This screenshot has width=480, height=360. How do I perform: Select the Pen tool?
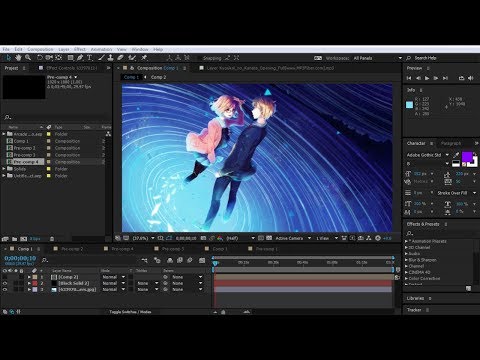point(80,58)
